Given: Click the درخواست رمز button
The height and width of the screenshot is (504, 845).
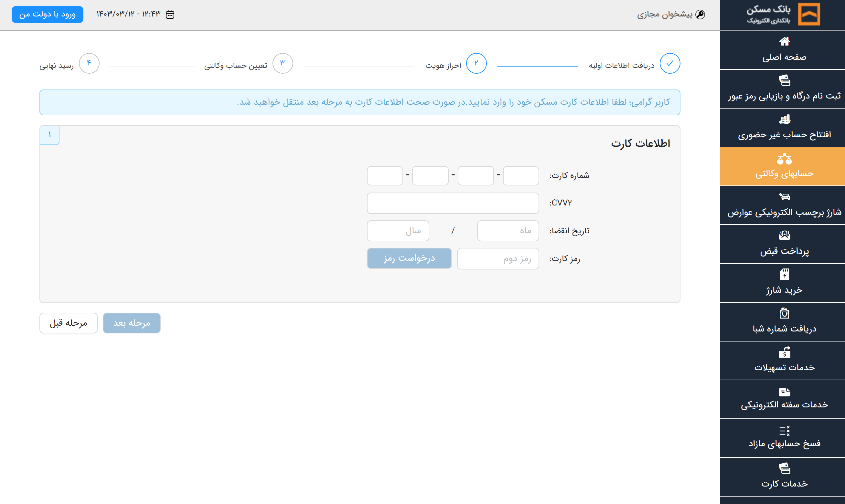Looking at the screenshot, I should pyautogui.click(x=409, y=258).
